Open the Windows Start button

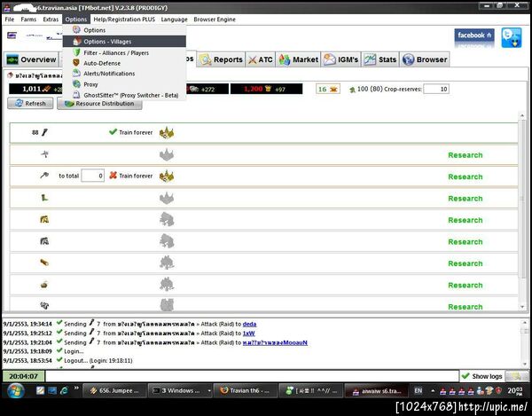tap(15, 391)
